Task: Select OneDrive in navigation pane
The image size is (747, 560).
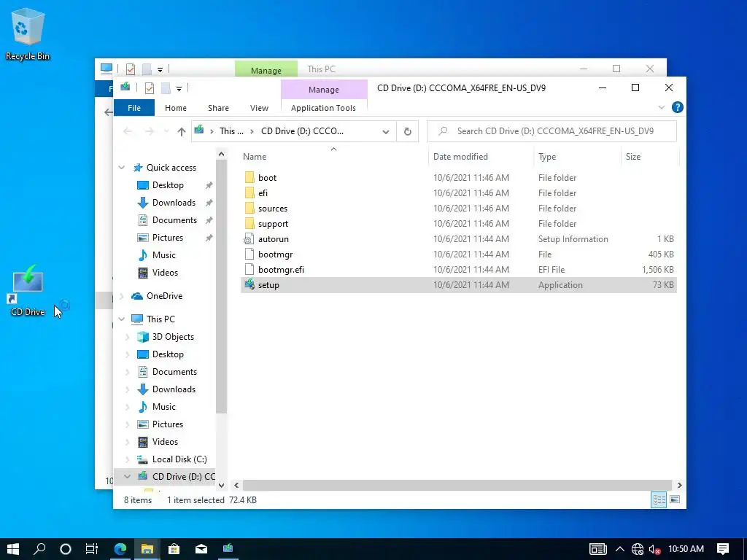Action: [x=164, y=296]
